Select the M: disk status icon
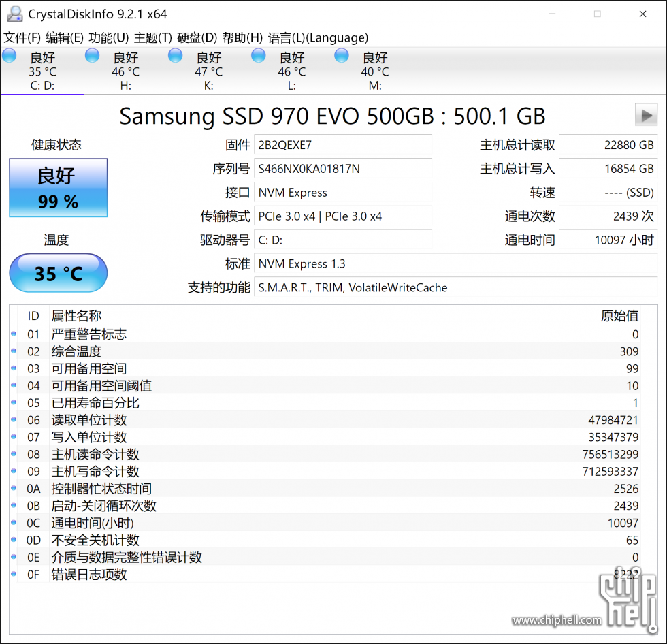Screen dimensions: 667x644 point(342,56)
